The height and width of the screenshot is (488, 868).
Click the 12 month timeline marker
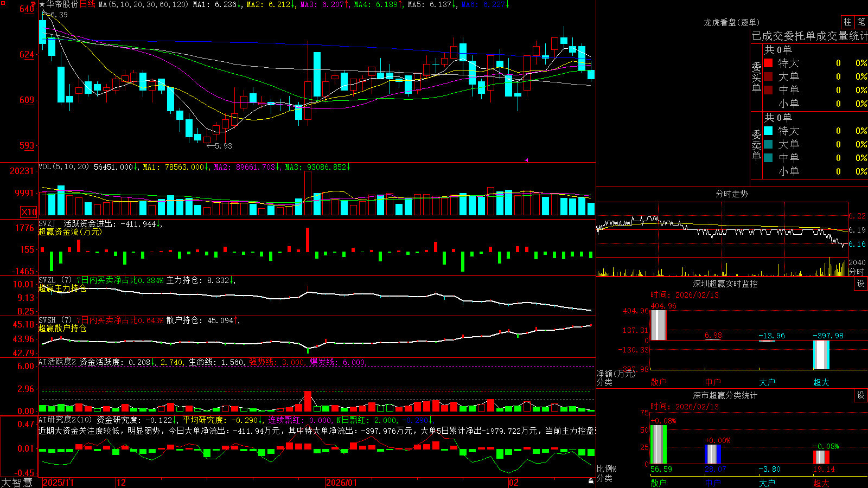pyautogui.click(x=121, y=483)
